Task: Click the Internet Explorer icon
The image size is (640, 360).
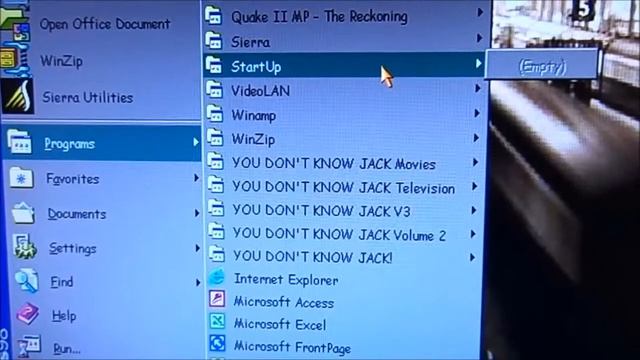Action: click(217, 278)
